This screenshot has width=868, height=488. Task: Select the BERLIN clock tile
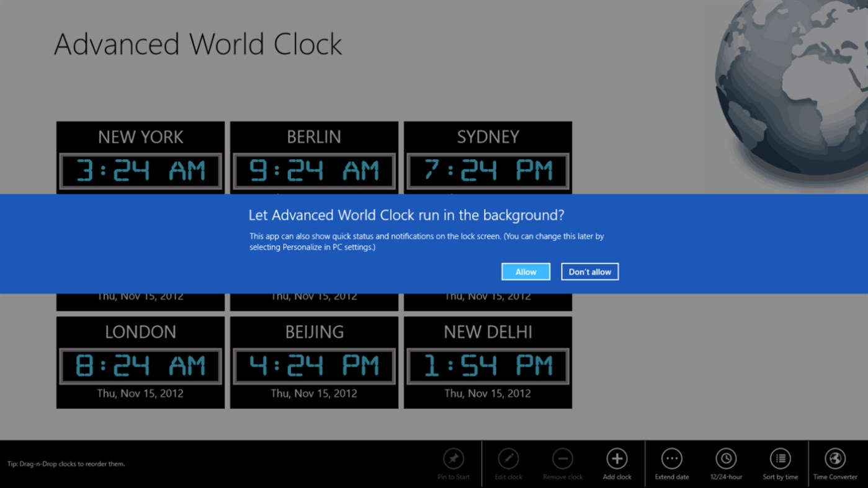click(x=313, y=155)
